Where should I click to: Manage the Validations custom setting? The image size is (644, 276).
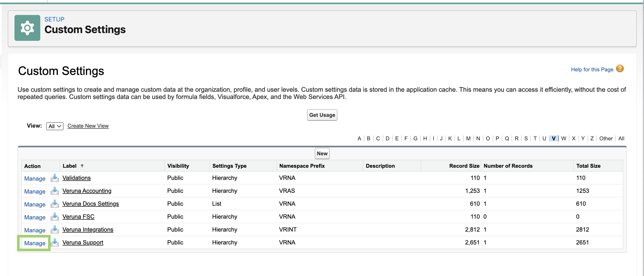click(35, 179)
